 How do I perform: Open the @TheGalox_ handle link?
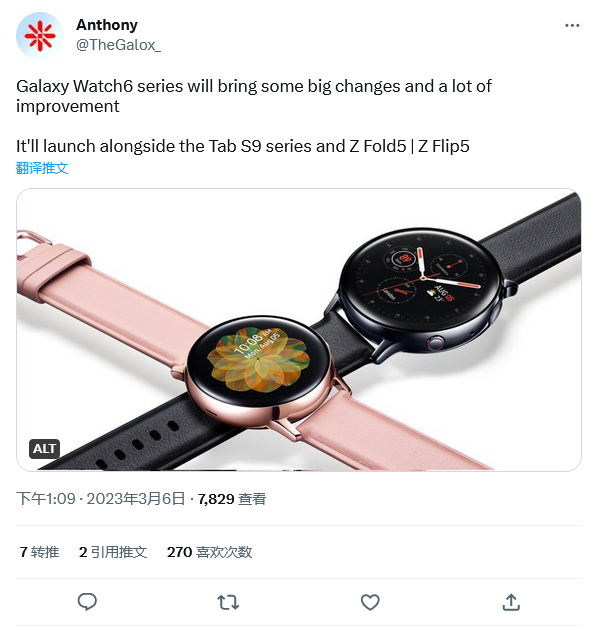click(119, 45)
